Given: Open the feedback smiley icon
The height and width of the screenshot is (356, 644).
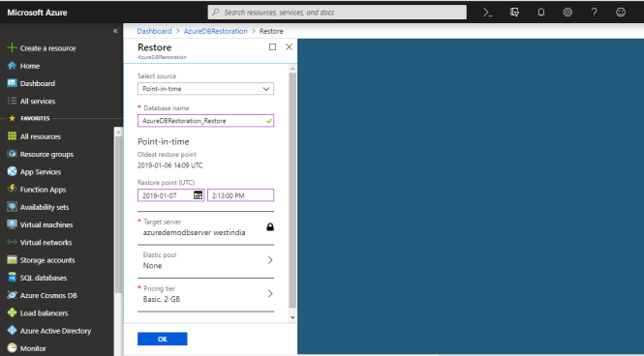Looking at the screenshot, I should [621, 13].
